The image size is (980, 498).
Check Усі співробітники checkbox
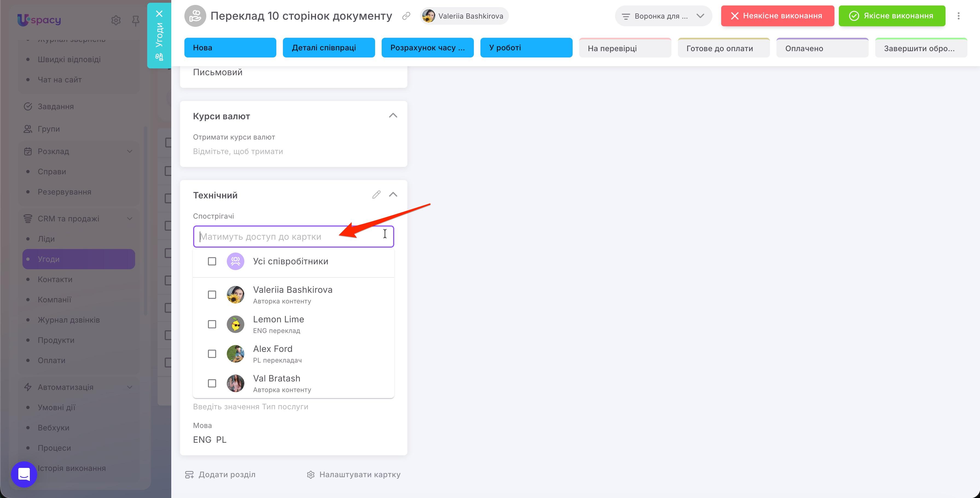point(212,261)
